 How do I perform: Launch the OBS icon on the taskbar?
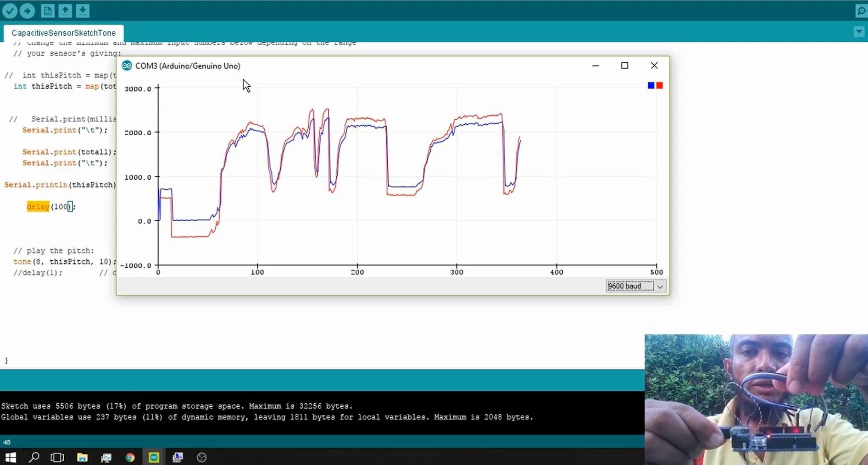point(202,457)
